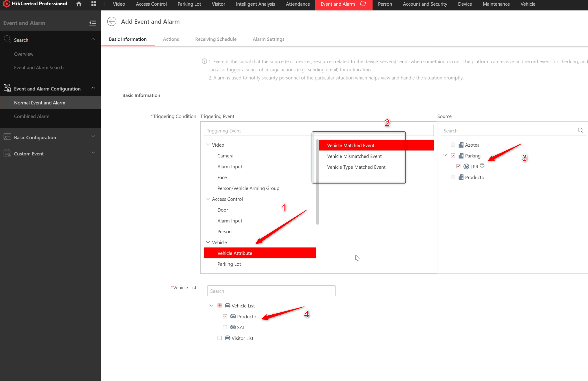The height and width of the screenshot is (381, 588).
Task: Click the Azotea building icon
Action: pyautogui.click(x=461, y=145)
